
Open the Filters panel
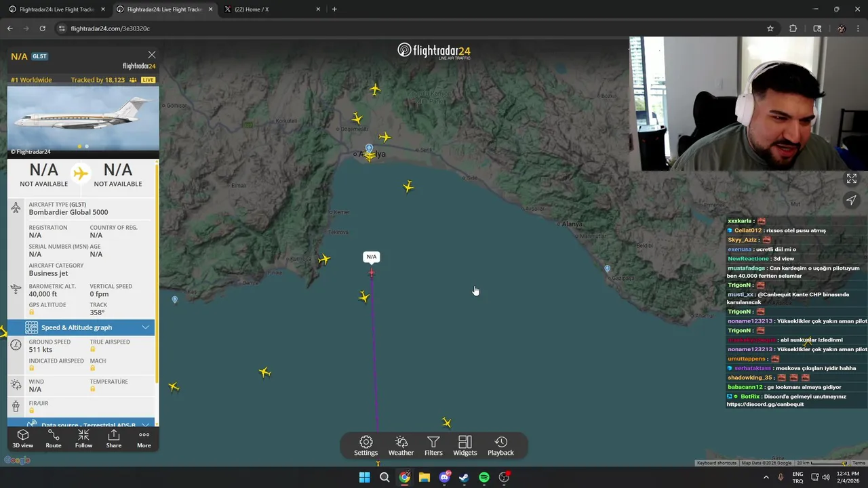click(x=433, y=446)
